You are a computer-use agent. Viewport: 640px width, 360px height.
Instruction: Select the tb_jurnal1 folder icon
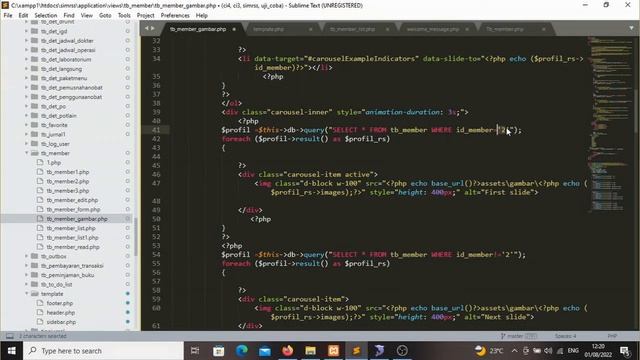(x=34, y=134)
